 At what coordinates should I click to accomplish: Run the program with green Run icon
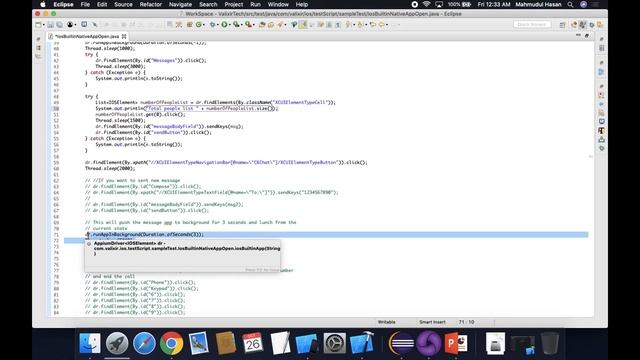(224, 25)
